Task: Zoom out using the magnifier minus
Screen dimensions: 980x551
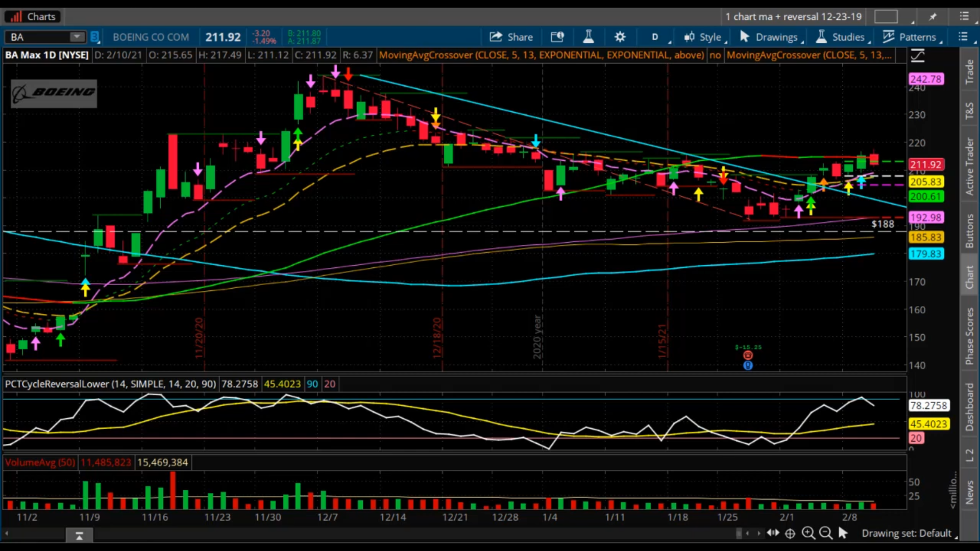Action: pyautogui.click(x=825, y=533)
